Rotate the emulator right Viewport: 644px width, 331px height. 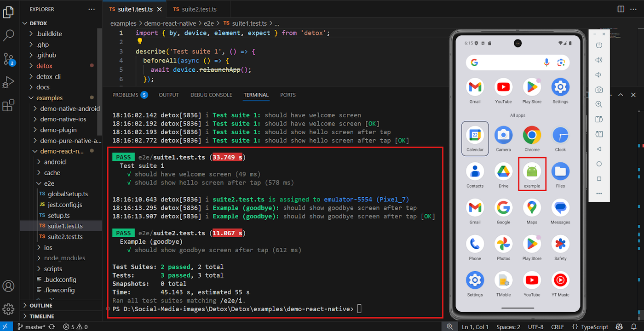[599, 134]
